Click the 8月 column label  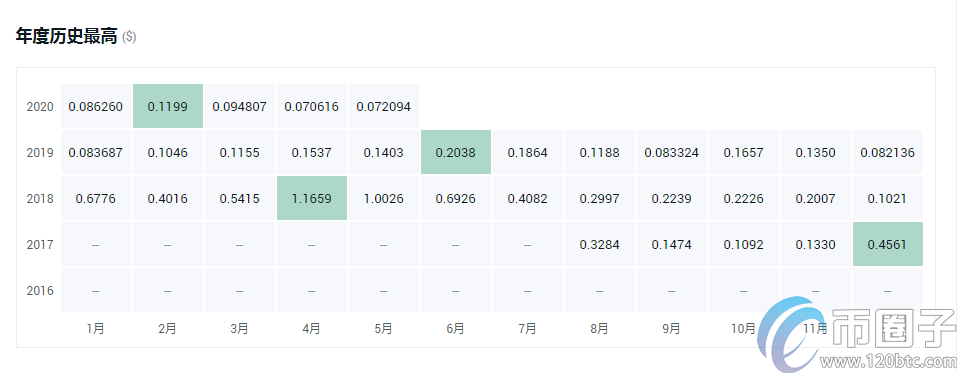point(599,328)
